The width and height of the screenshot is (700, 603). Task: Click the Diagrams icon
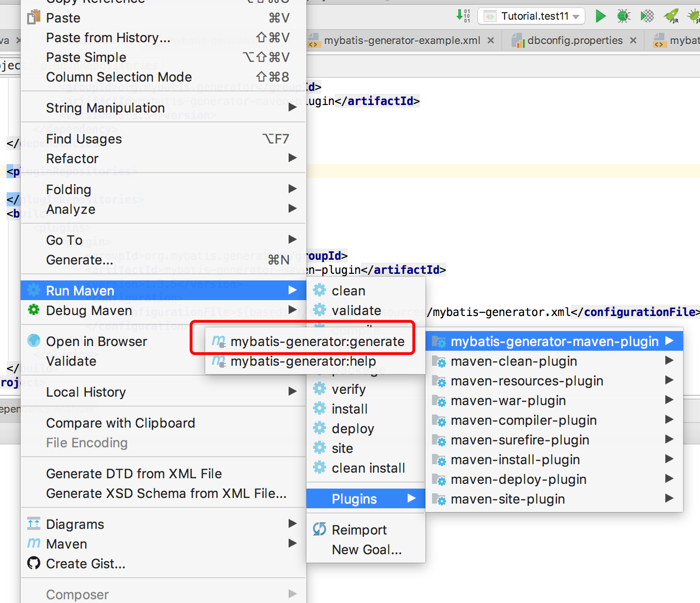(34, 523)
